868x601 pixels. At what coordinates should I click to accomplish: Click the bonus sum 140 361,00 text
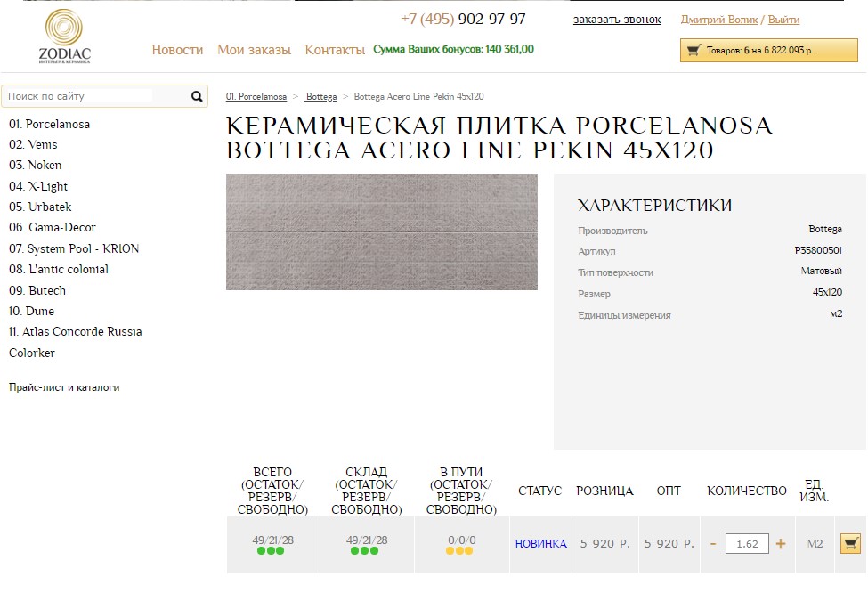click(x=453, y=49)
